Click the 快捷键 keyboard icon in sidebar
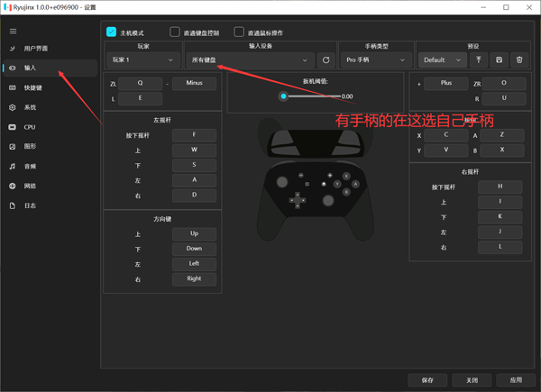This screenshot has width=541, height=392. (13, 87)
